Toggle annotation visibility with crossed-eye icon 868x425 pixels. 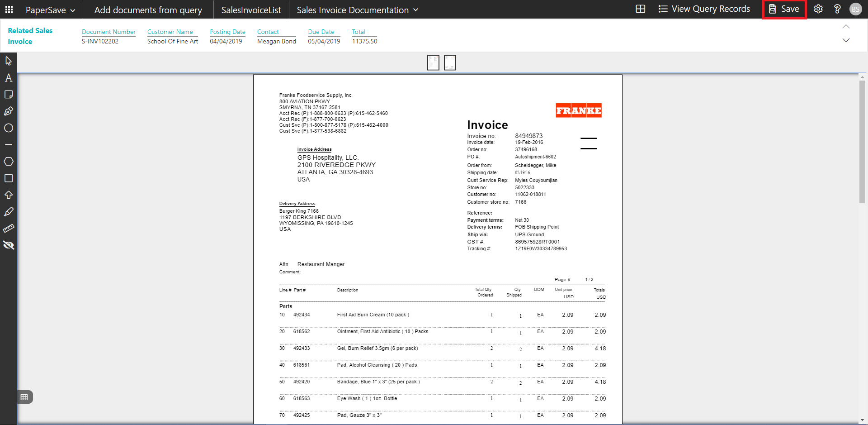[9, 245]
